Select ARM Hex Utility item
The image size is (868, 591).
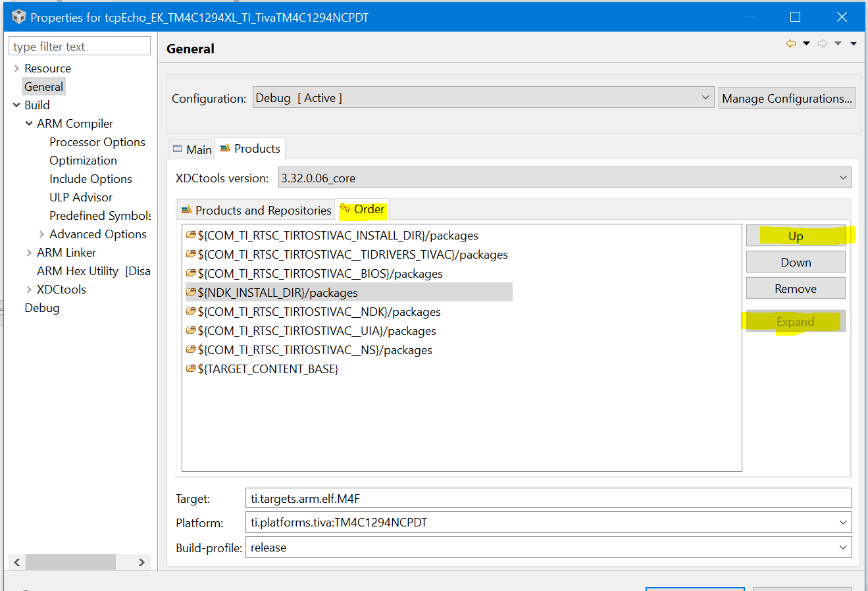click(93, 271)
